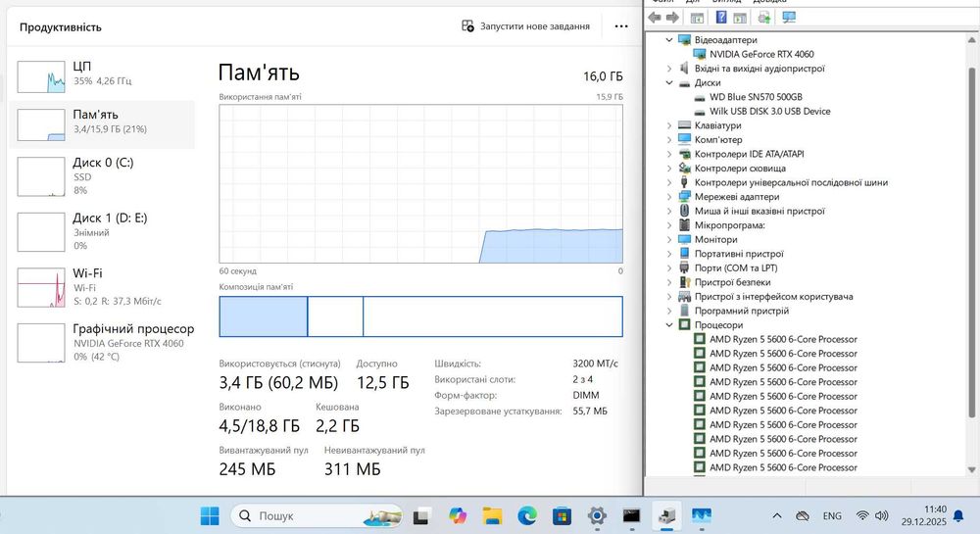
Task: Open the blue question-mark Help icon
Action: pyautogui.click(x=721, y=18)
